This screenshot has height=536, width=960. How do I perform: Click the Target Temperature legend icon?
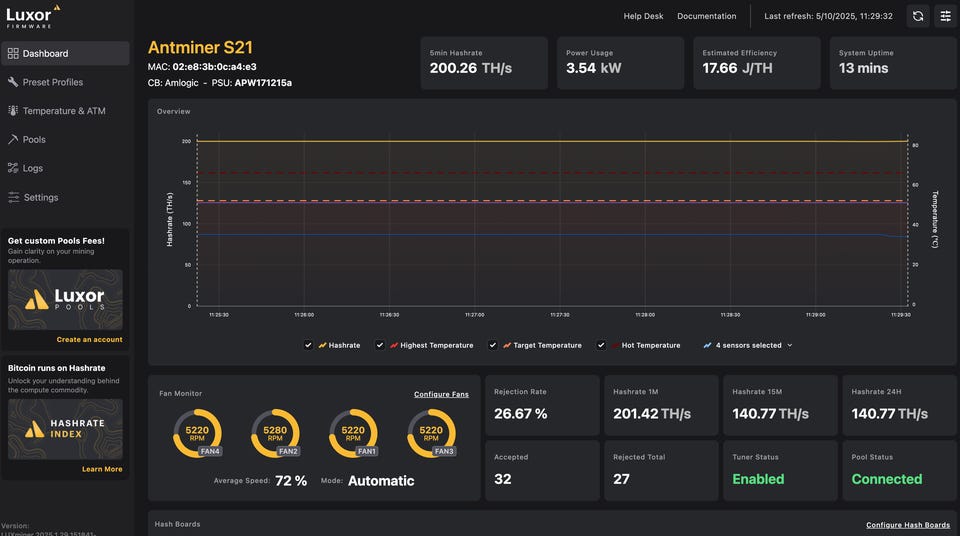[x=507, y=345]
